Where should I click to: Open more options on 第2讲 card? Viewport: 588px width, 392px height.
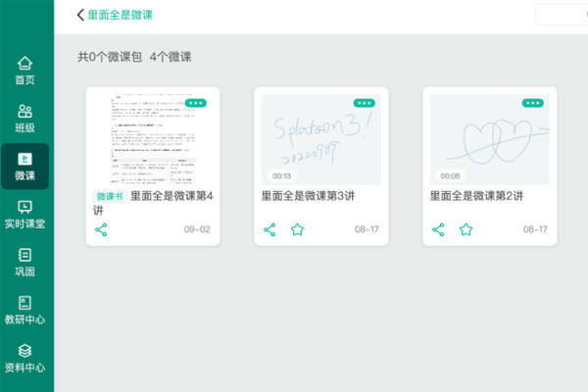pos(532,102)
